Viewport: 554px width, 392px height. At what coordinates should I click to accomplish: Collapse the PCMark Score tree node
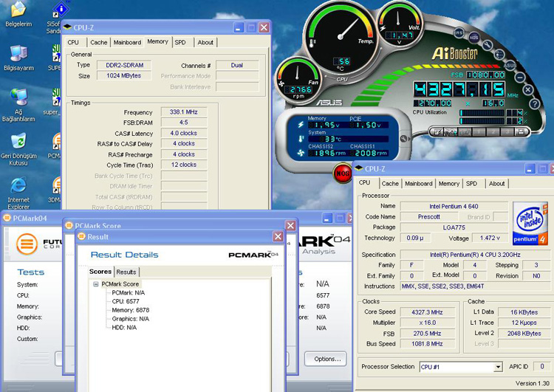click(96, 284)
